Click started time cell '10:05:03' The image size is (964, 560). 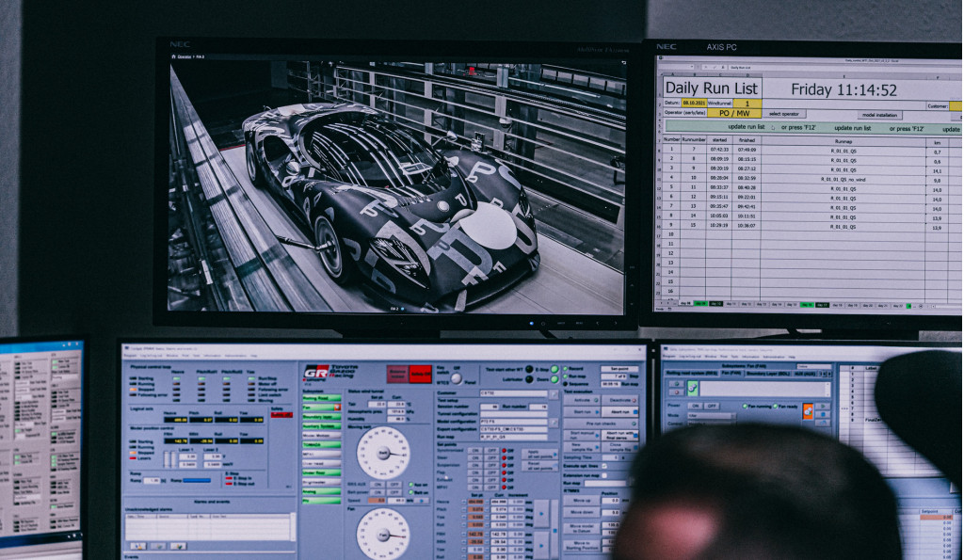pyautogui.click(x=719, y=216)
